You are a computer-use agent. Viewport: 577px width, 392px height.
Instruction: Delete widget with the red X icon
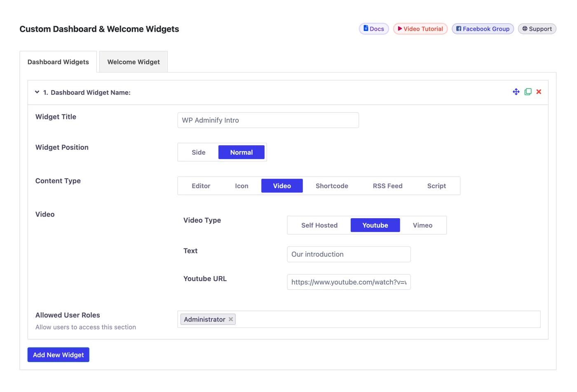(x=539, y=92)
